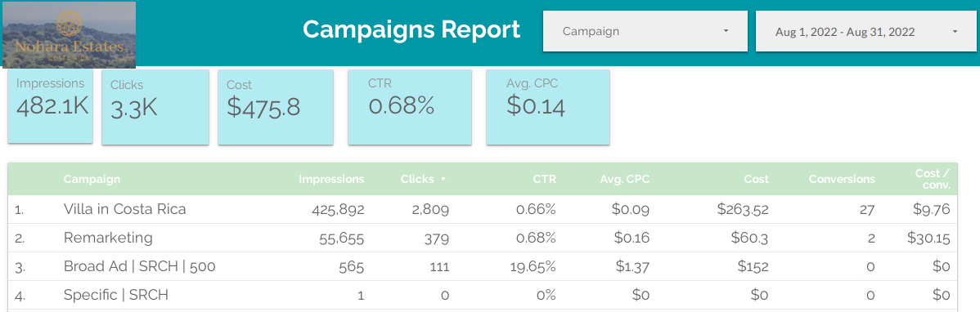Expand the date range Aug 1 - Aug 31 picker

point(866,31)
